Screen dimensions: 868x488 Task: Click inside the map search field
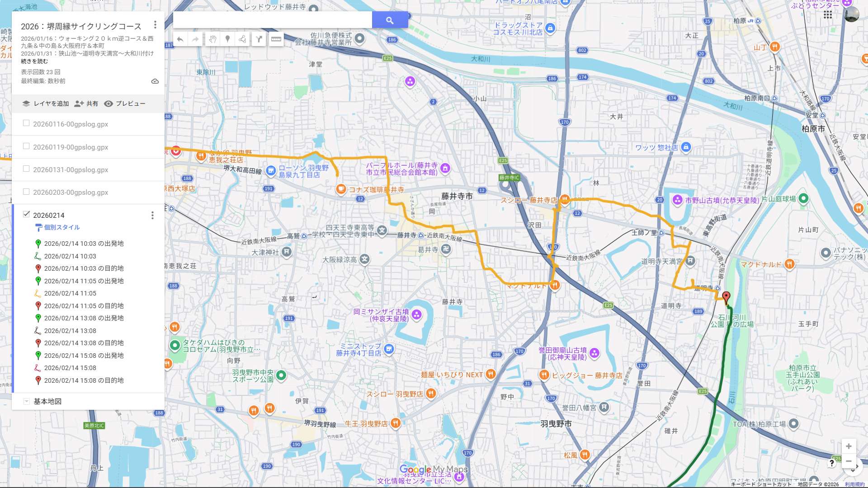coord(272,20)
